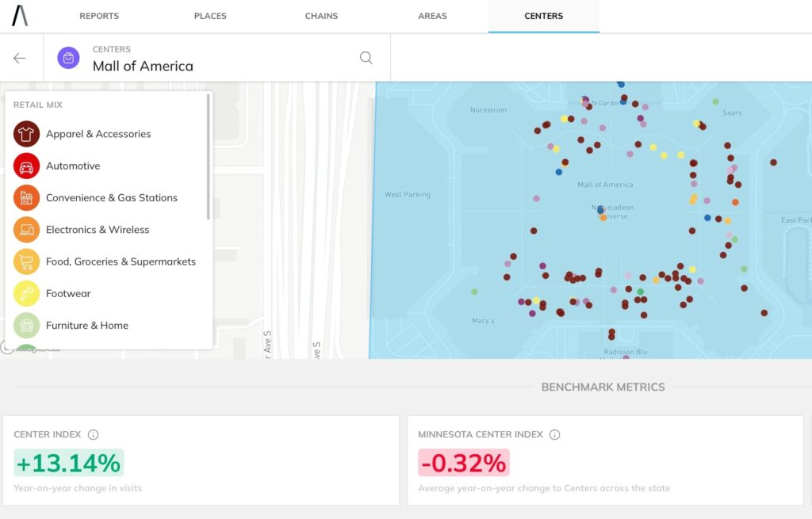Toggle the Furniture & Home category filter
The image size is (812, 519).
(x=26, y=325)
